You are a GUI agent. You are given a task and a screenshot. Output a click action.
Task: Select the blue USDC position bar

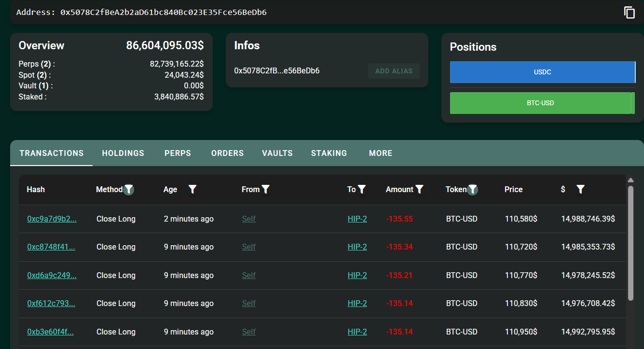pos(542,72)
